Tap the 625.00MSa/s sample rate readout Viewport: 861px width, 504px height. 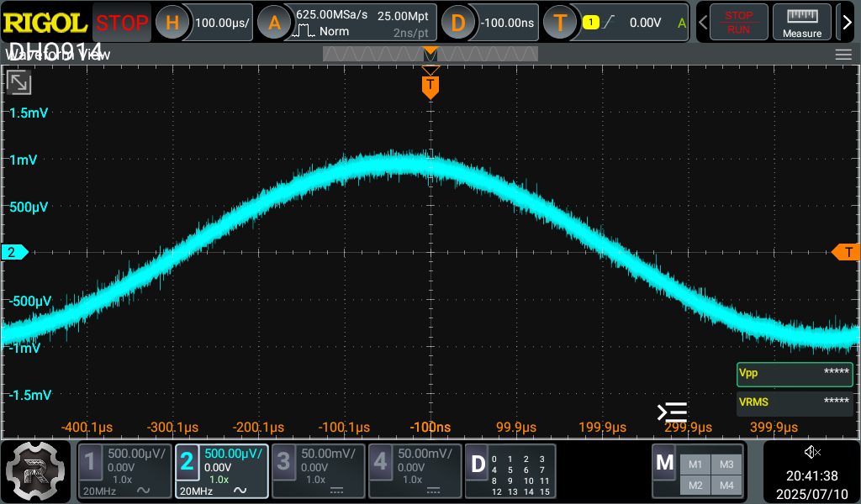point(331,15)
